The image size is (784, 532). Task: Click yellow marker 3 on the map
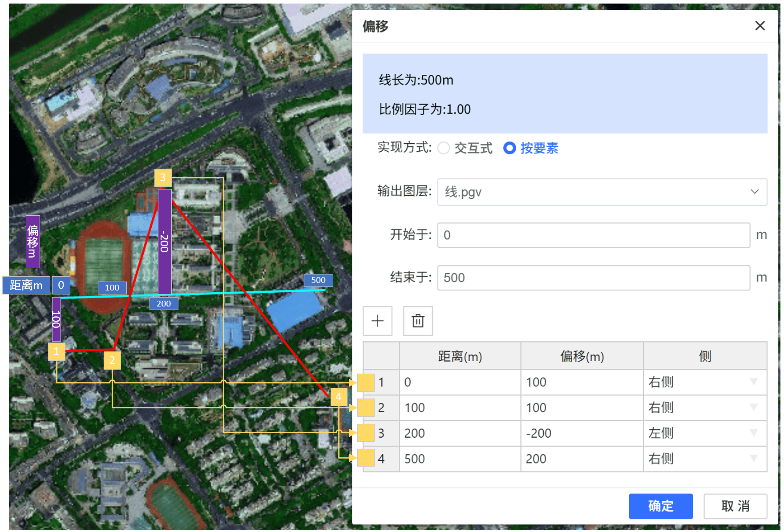tap(163, 178)
